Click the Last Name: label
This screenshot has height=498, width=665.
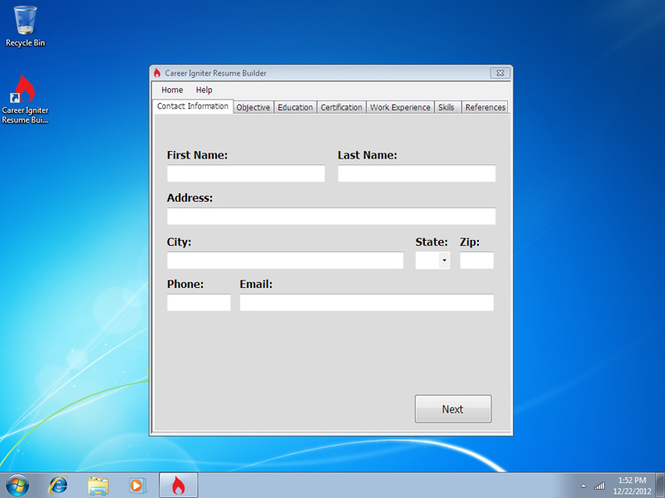pyautogui.click(x=367, y=155)
